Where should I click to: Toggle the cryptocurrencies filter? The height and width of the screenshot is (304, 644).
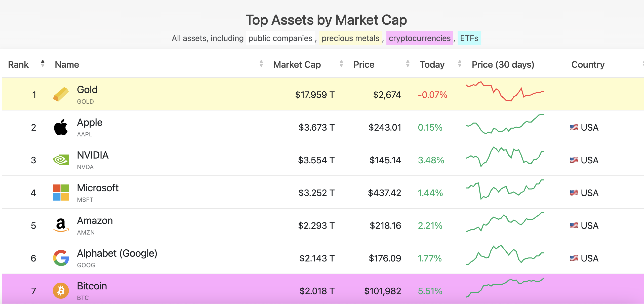420,38
